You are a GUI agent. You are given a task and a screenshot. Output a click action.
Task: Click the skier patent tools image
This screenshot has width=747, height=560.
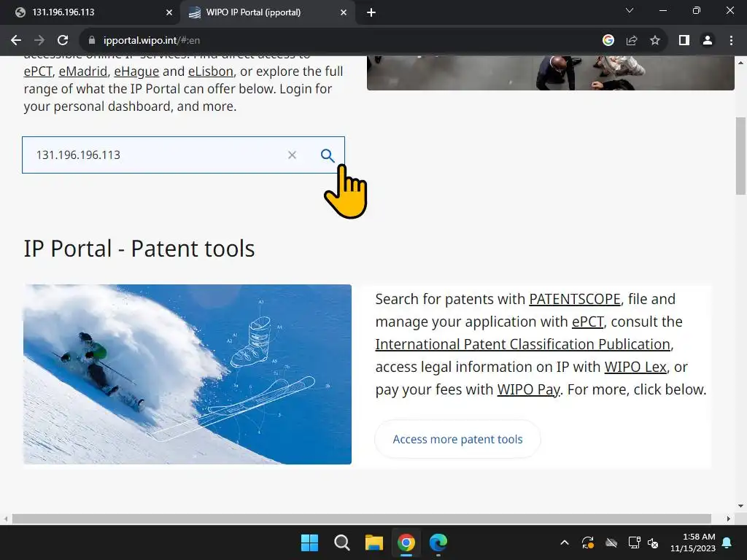tap(187, 374)
